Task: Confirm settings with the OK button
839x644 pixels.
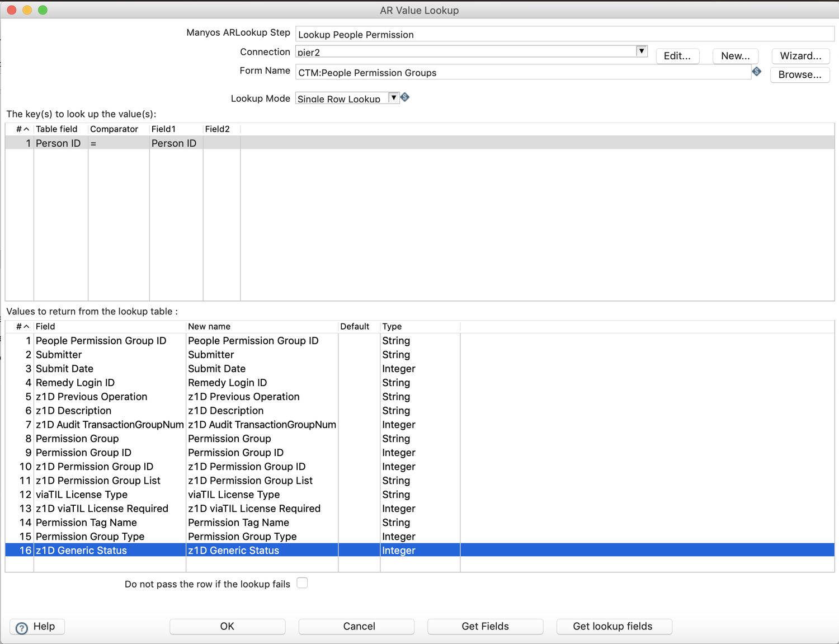Action: coord(227,626)
